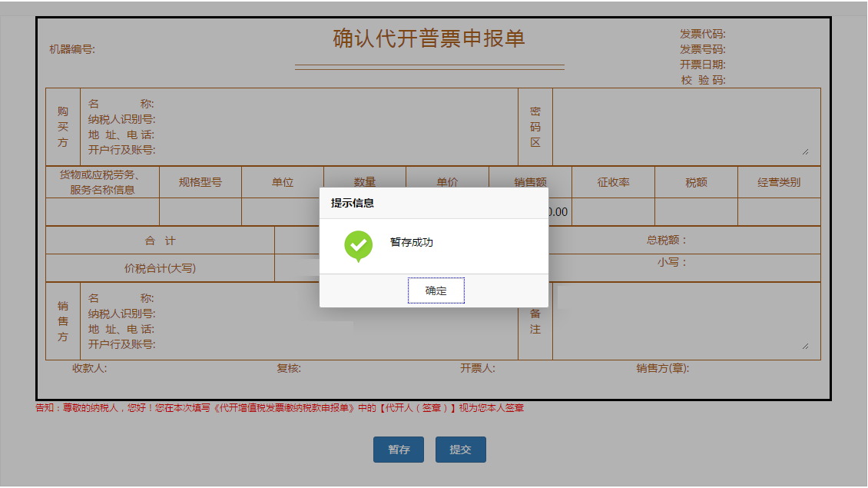
Task: Click the 价税合计(大写) label
Action: pos(160,268)
